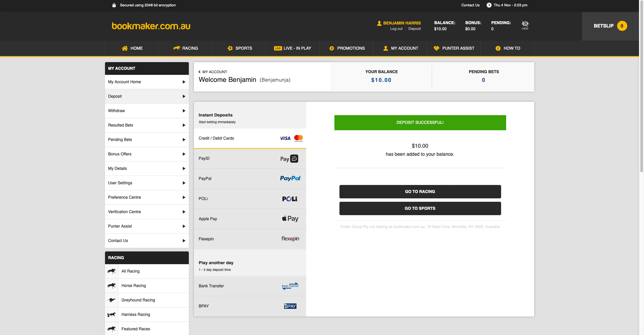This screenshot has height=335, width=644.
Task: Click the Mastercard logo
Action: [299, 138]
